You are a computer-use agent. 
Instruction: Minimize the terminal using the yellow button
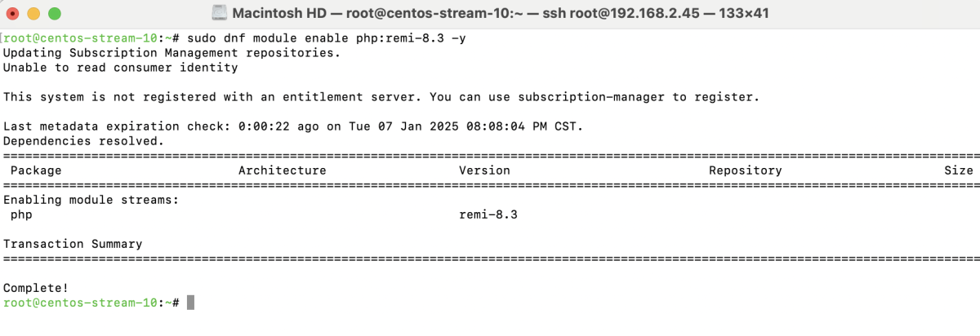35,14
